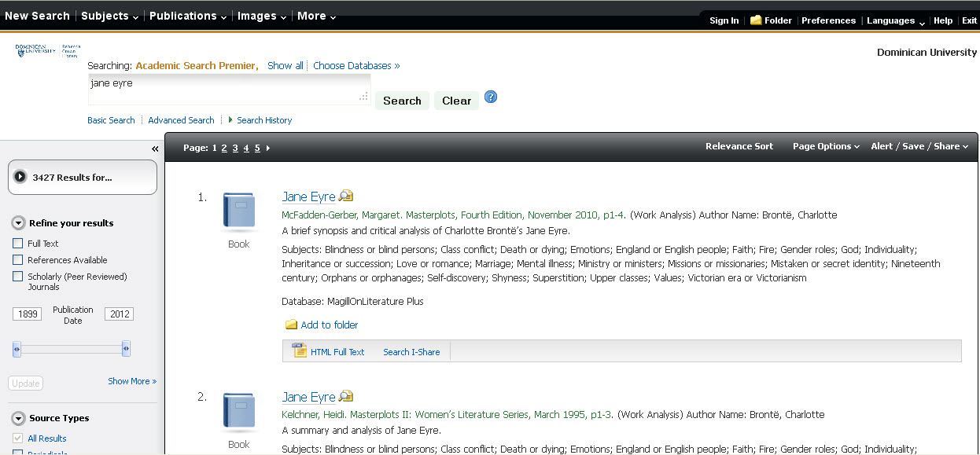Tick Scholarly (Peer Reviewed) Journals checkbox

(x=17, y=277)
